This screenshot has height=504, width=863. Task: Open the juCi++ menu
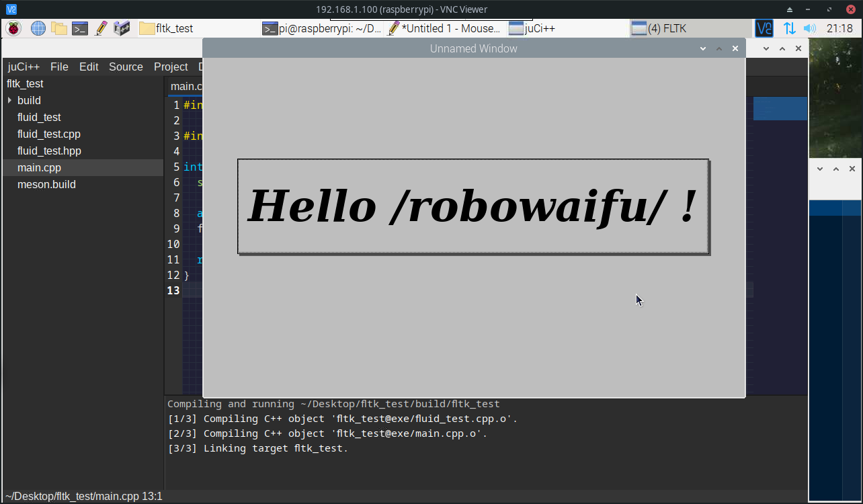(24, 67)
